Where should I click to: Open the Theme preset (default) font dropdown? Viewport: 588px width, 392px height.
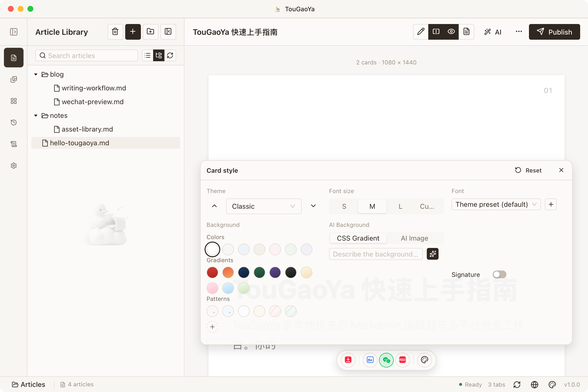click(x=496, y=205)
